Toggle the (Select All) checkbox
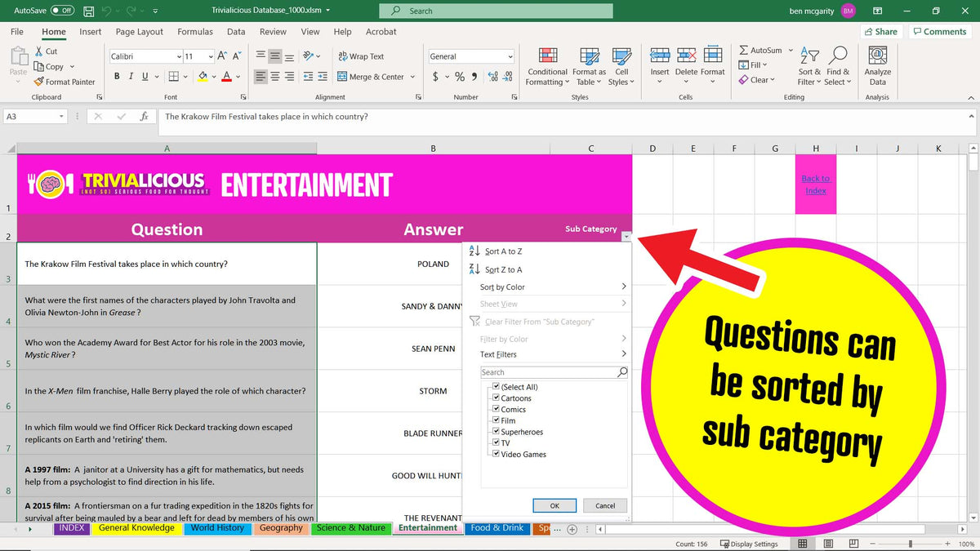The image size is (980, 551). (497, 387)
